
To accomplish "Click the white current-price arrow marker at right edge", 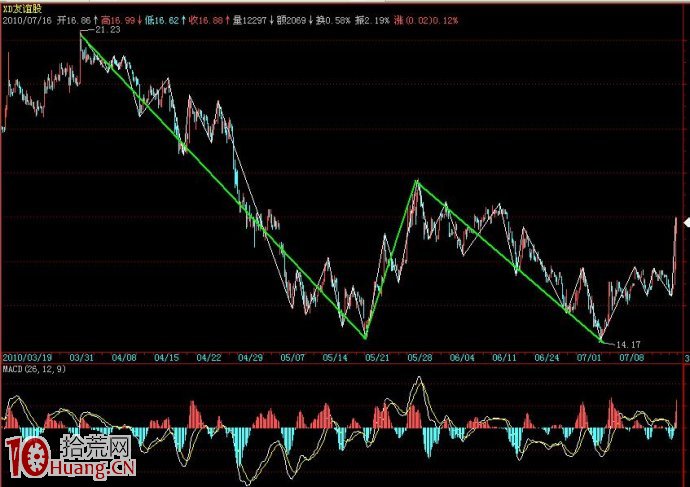I will coord(686,223).
